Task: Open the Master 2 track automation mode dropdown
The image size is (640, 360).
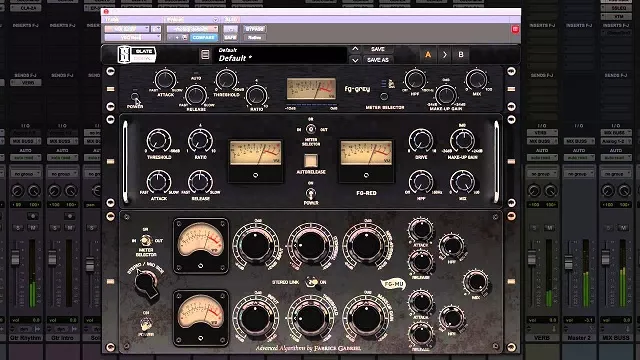Action: (x=579, y=158)
